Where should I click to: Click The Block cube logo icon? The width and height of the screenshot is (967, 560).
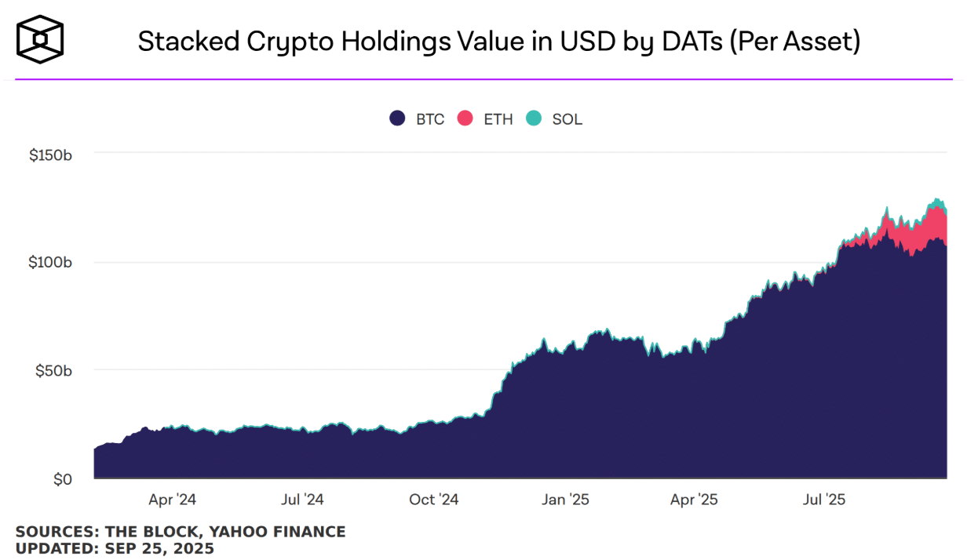point(40,40)
